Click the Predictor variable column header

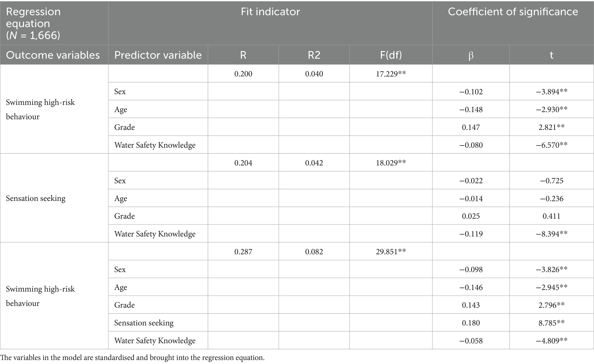pos(158,55)
